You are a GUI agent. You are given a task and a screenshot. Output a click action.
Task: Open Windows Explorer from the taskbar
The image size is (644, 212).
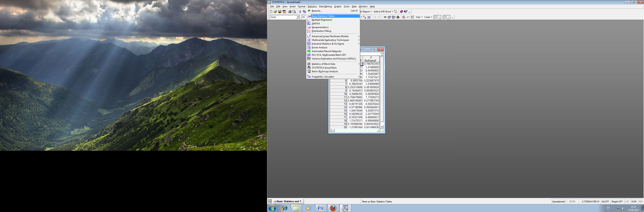[296, 208]
